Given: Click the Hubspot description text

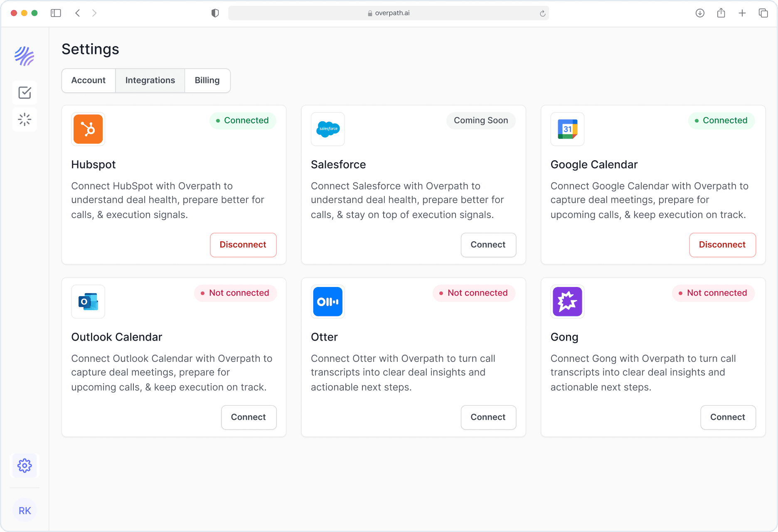Looking at the screenshot, I should point(167,200).
